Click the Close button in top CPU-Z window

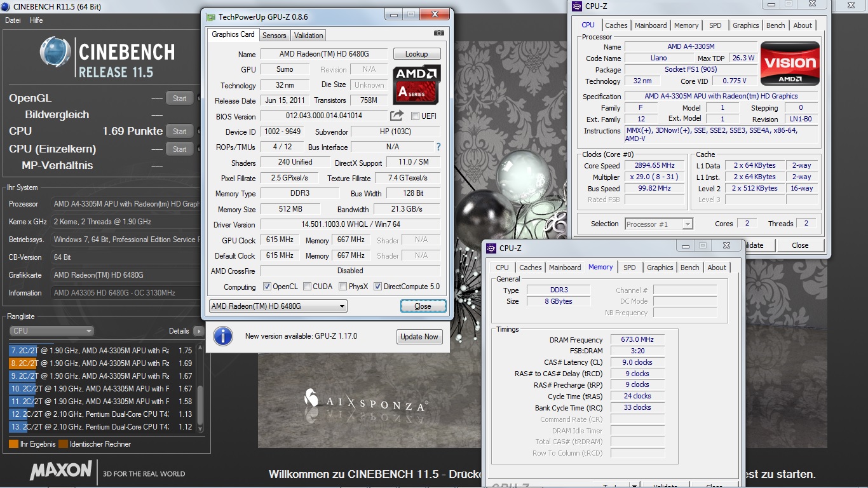point(800,245)
